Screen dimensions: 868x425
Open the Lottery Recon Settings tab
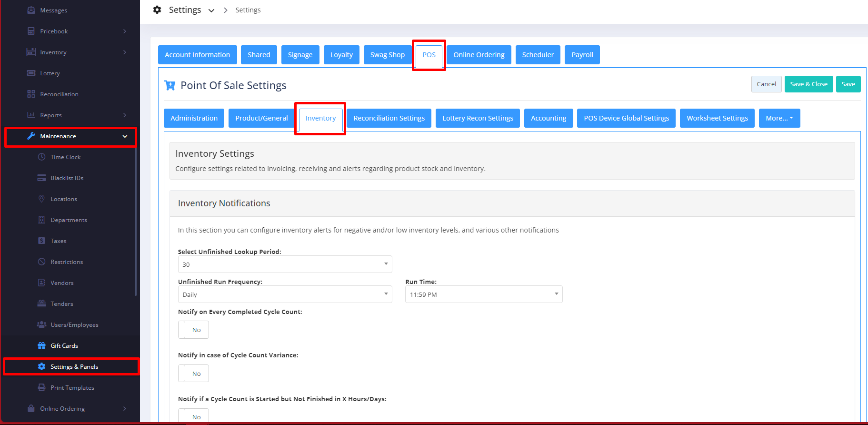(x=478, y=118)
